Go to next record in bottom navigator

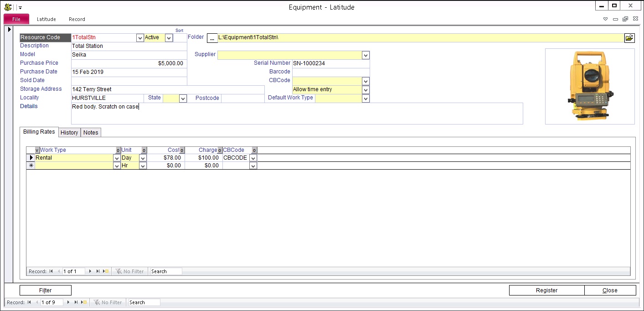click(x=69, y=302)
